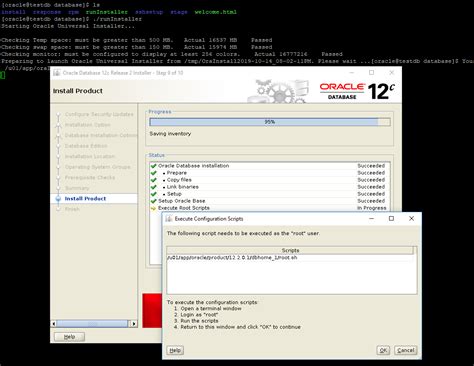This screenshot has width=474, height=366.
Task: Minimize the Execute Configuration Scripts dialog
Action: (372, 218)
